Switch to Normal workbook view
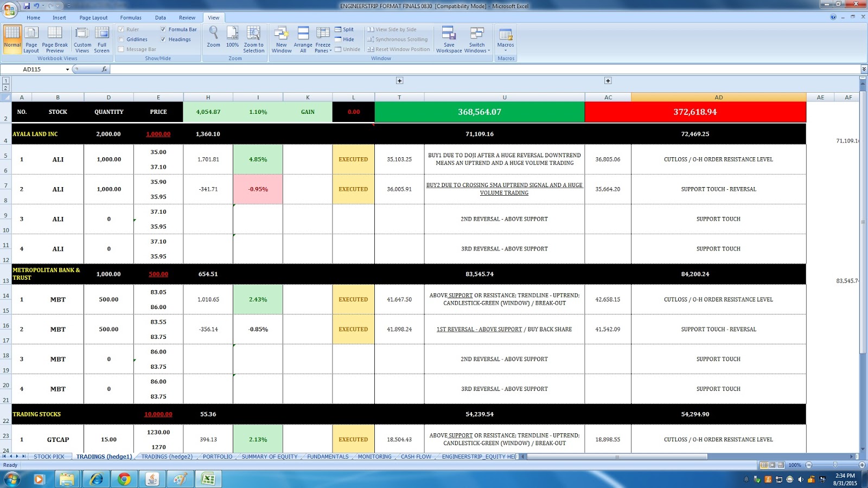The width and height of the screenshot is (868, 488). pos(12,39)
